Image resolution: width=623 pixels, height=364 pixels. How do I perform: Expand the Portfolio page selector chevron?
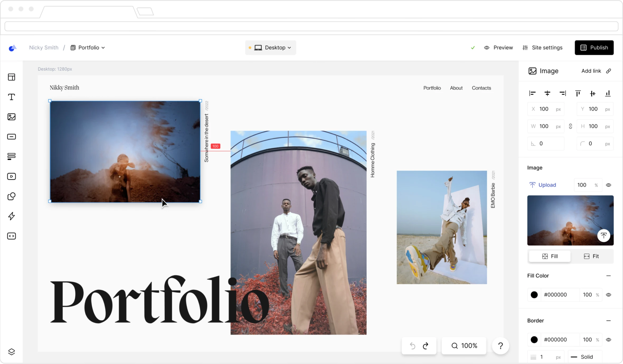pyautogui.click(x=103, y=48)
